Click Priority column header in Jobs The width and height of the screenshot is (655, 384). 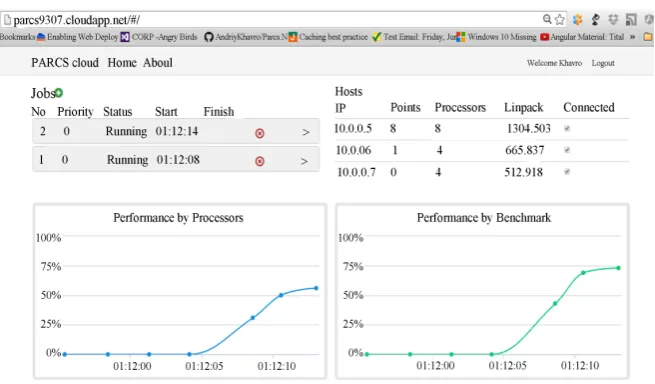pyautogui.click(x=75, y=112)
